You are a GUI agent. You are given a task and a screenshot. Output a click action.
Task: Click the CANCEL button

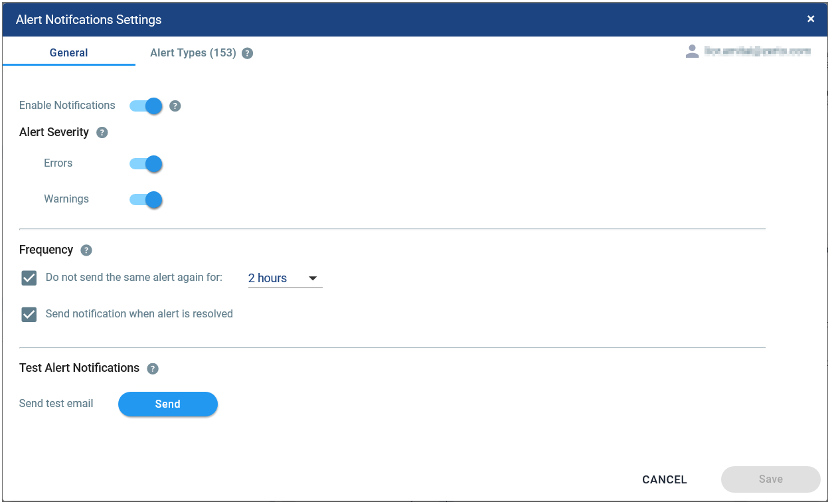point(665,479)
